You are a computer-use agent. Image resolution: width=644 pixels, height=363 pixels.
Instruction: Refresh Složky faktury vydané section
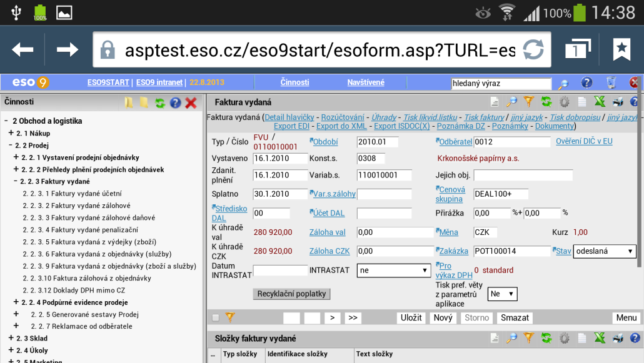(546, 339)
